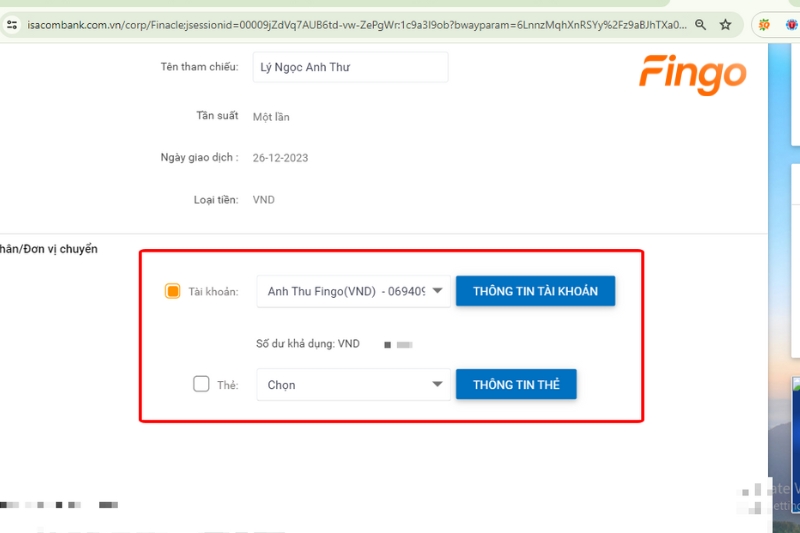Tick the Thẻ checkbox
The height and width of the screenshot is (533, 800).
(x=201, y=384)
